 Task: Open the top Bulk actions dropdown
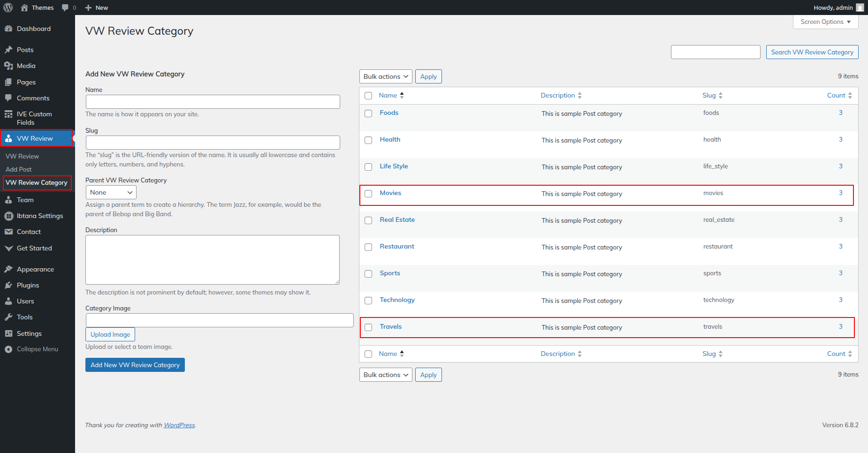[385, 76]
